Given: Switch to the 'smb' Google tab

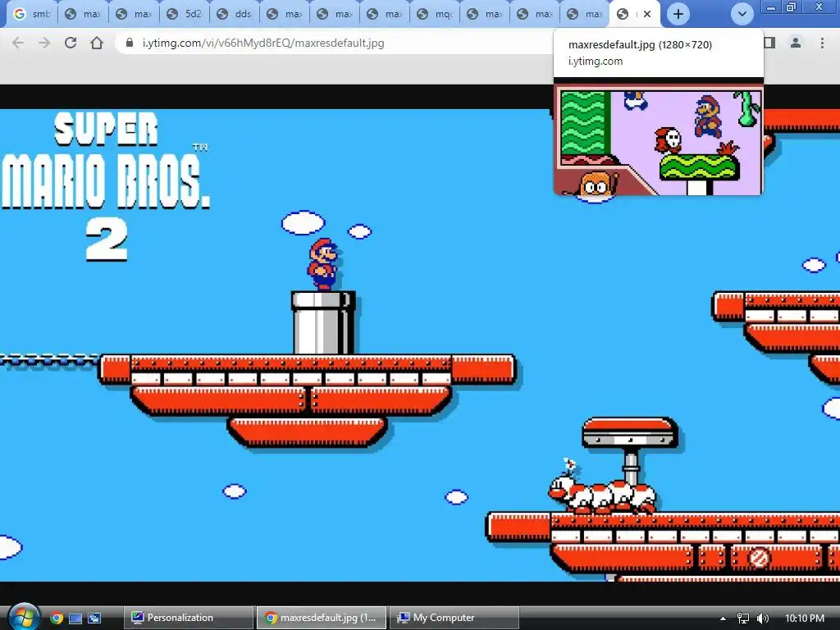Looking at the screenshot, I should pos(32,14).
